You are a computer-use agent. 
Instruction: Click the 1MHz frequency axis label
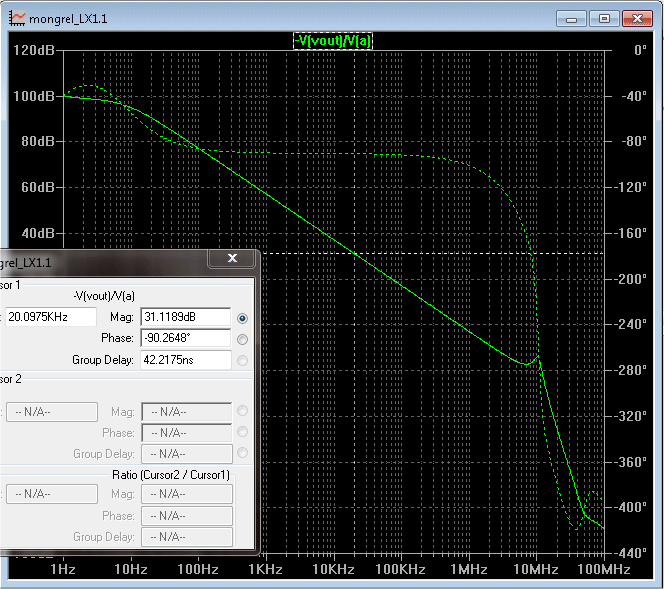click(468, 569)
